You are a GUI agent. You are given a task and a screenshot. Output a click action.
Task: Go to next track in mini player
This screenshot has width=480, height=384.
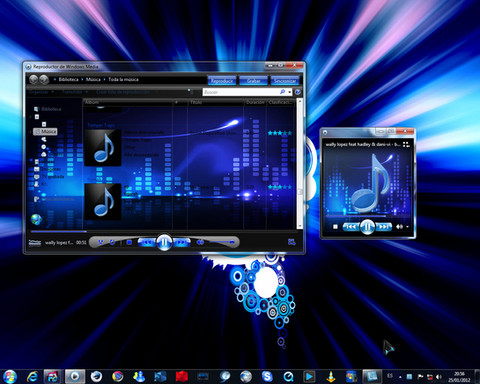pyautogui.click(x=384, y=227)
